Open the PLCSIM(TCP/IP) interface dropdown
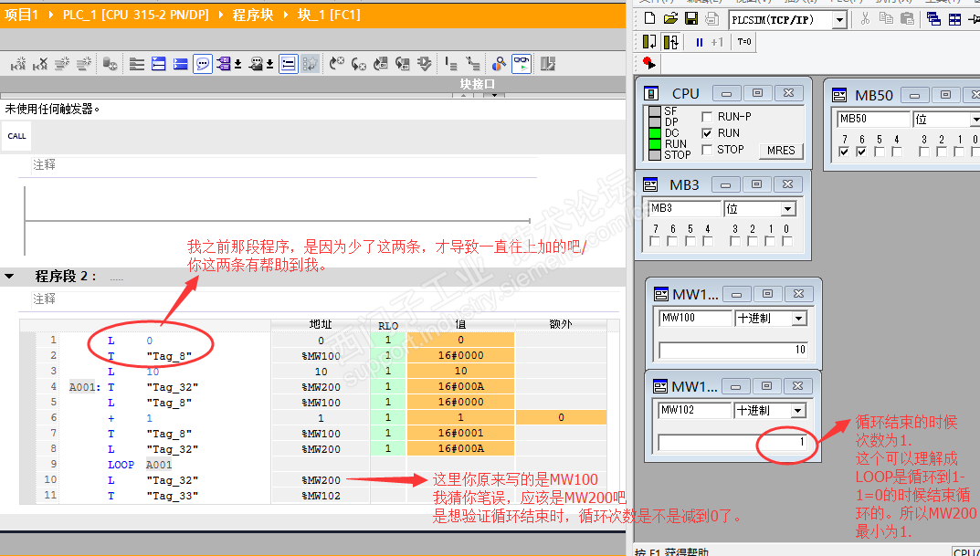 pos(839,20)
